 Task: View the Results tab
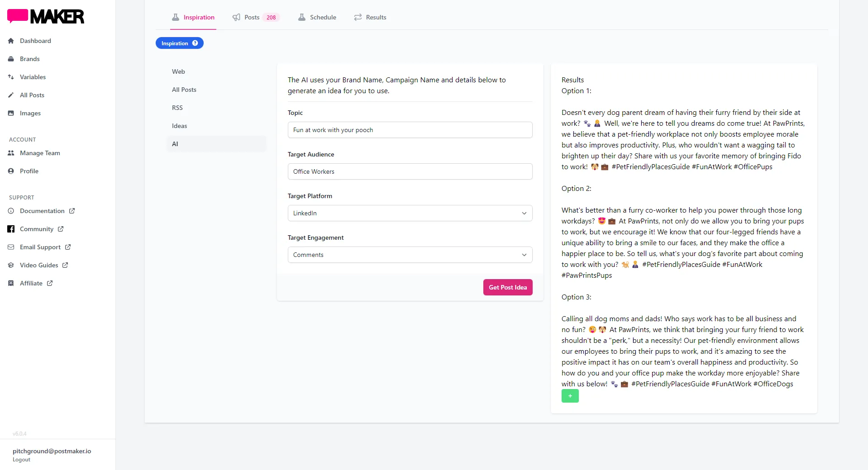click(x=370, y=17)
